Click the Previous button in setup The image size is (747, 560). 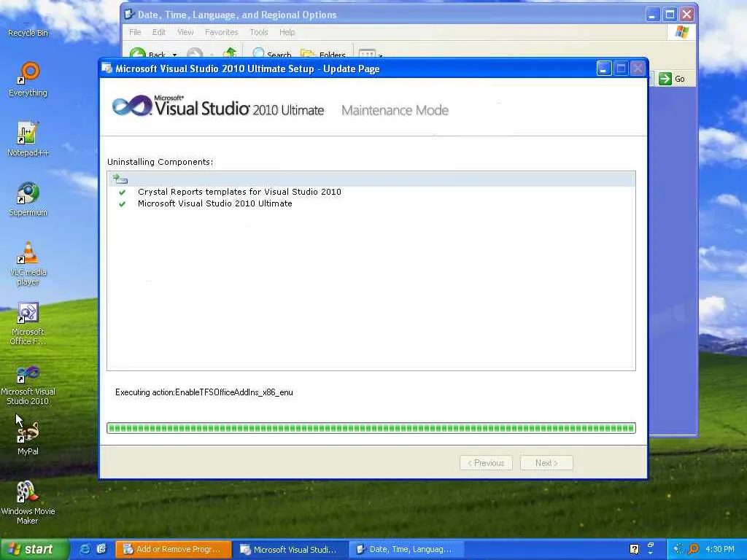click(x=486, y=463)
